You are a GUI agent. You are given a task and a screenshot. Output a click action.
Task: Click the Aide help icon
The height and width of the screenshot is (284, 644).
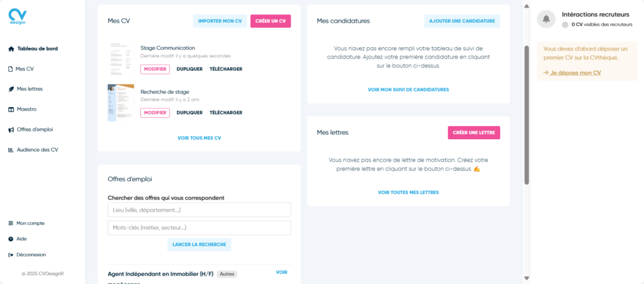[11, 239]
